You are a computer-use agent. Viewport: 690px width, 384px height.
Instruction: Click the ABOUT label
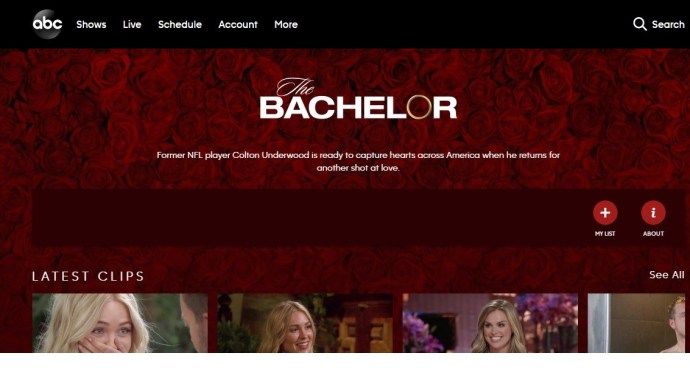point(653,234)
